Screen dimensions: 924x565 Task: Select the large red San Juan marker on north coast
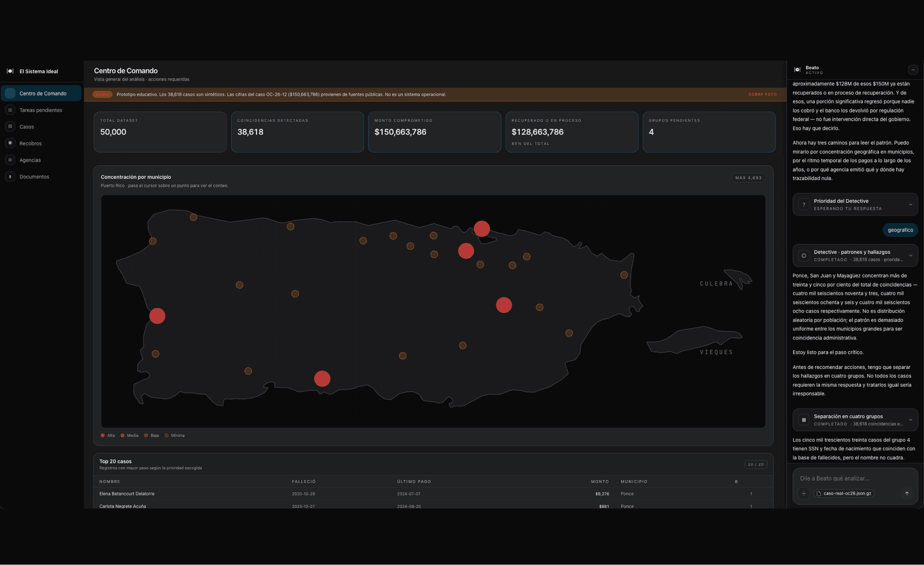482,228
